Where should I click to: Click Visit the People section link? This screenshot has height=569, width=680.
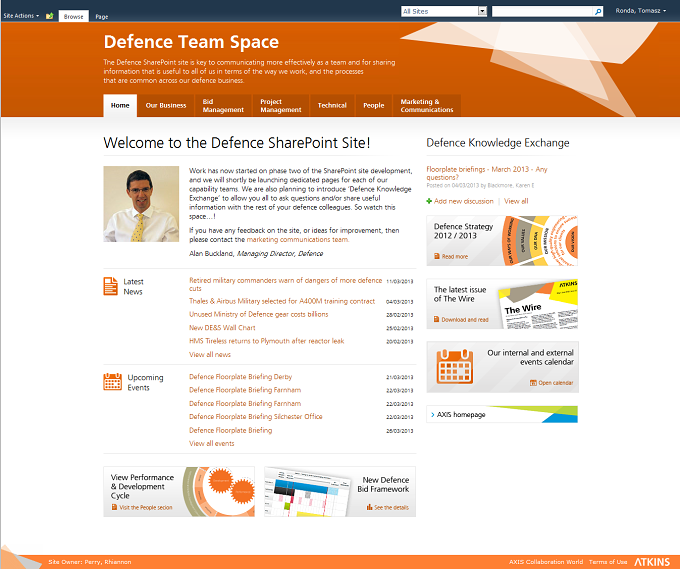(146, 507)
